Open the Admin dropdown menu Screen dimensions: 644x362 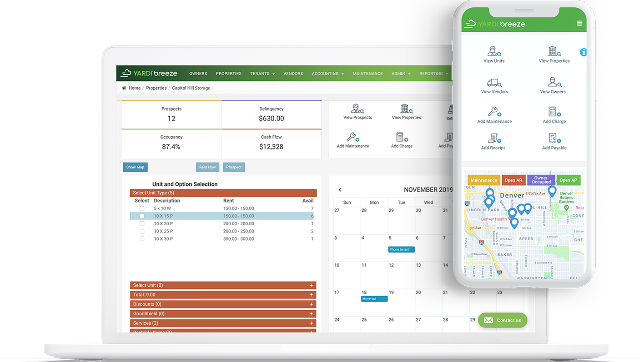401,74
